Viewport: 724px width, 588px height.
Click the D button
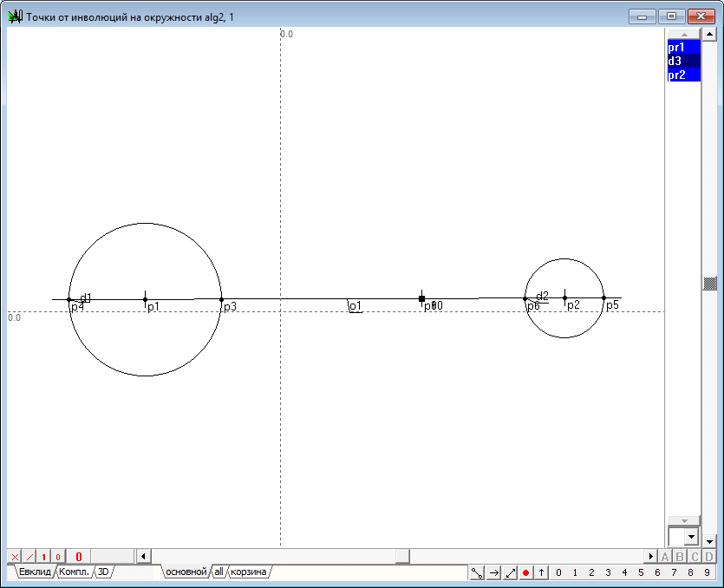coord(709,557)
